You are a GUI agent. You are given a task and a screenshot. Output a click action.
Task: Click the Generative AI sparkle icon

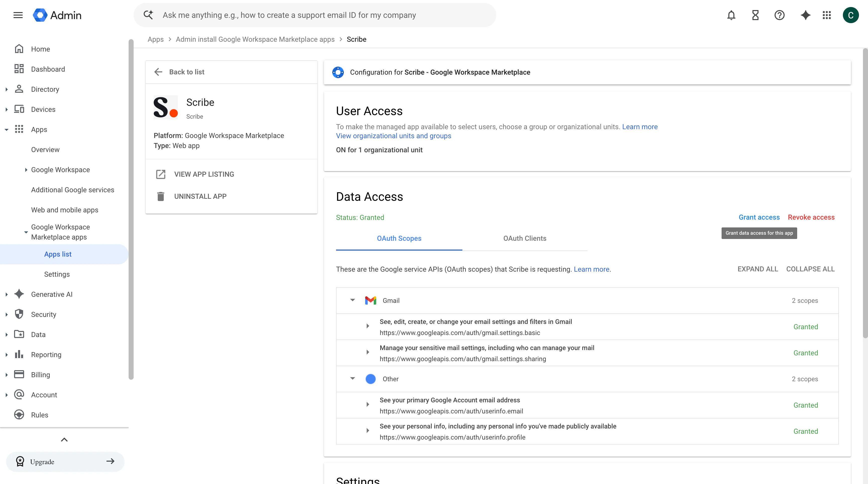19,294
